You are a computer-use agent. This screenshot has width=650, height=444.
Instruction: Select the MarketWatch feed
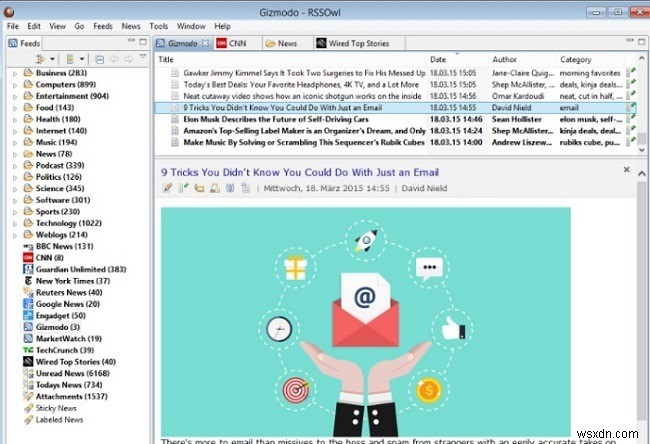coord(63,339)
